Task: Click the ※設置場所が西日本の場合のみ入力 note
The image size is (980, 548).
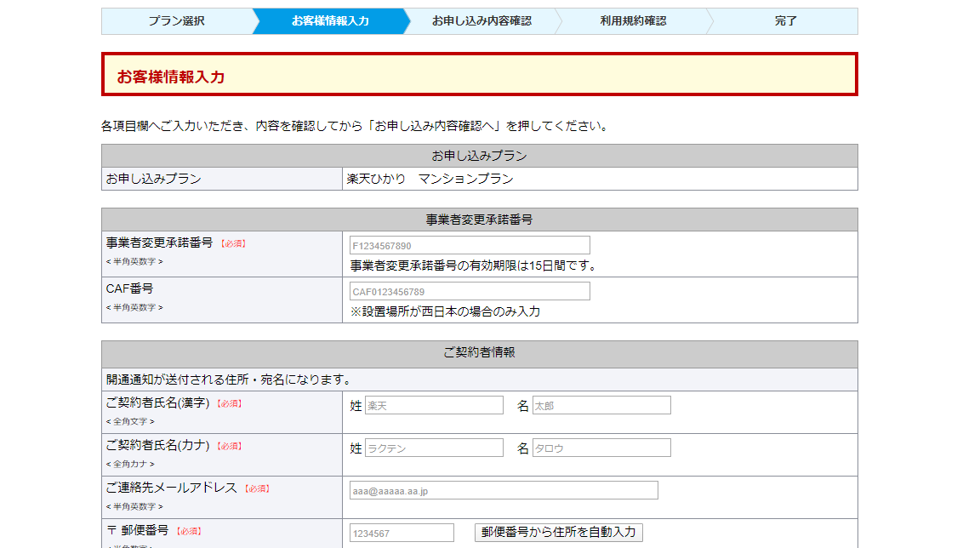Action: [445, 311]
